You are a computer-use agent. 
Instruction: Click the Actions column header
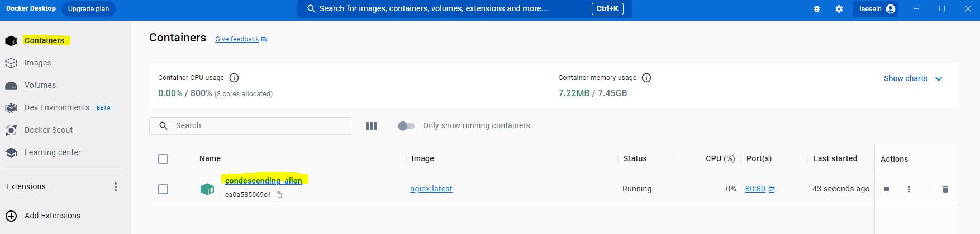[x=894, y=159]
